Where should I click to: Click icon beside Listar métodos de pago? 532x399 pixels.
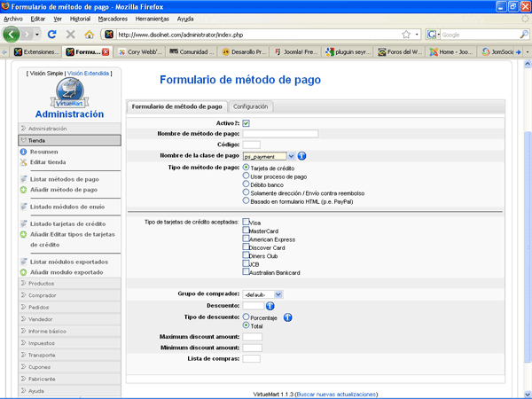click(x=23, y=179)
